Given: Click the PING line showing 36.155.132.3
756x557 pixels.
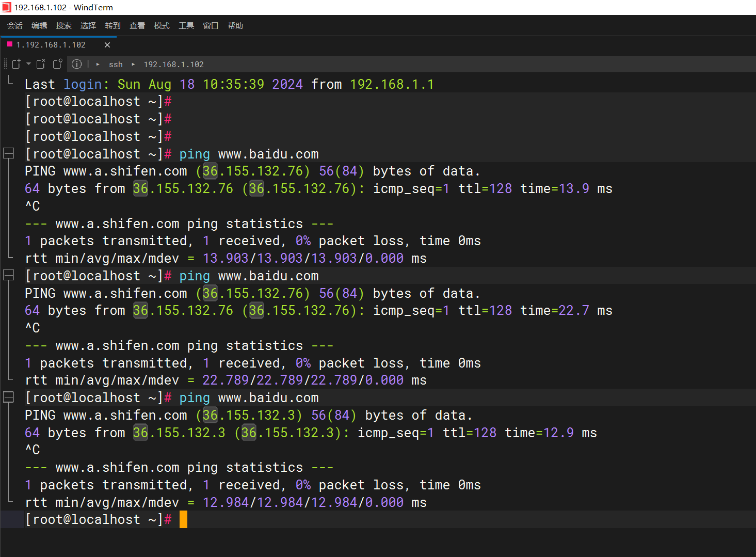Looking at the screenshot, I should click(x=249, y=415).
